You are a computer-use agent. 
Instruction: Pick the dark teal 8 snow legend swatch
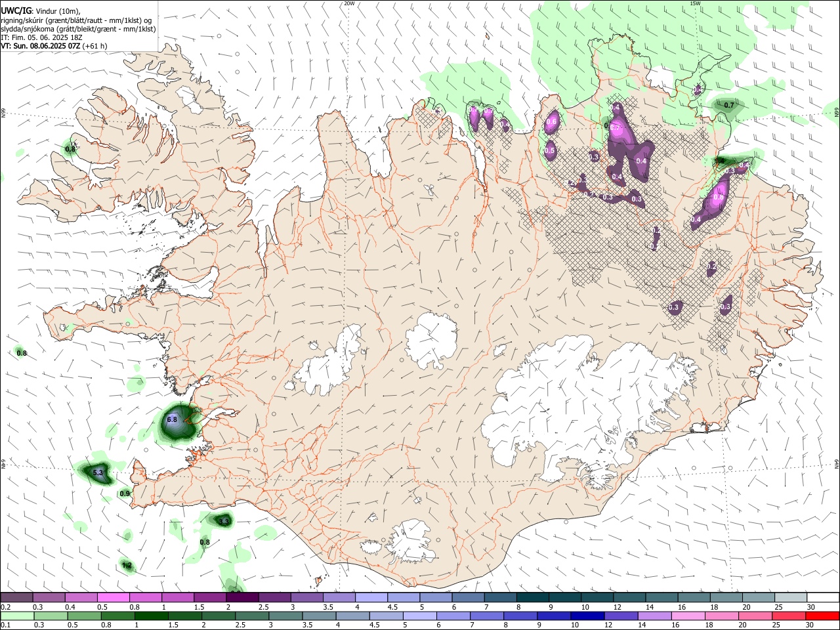pos(533,598)
